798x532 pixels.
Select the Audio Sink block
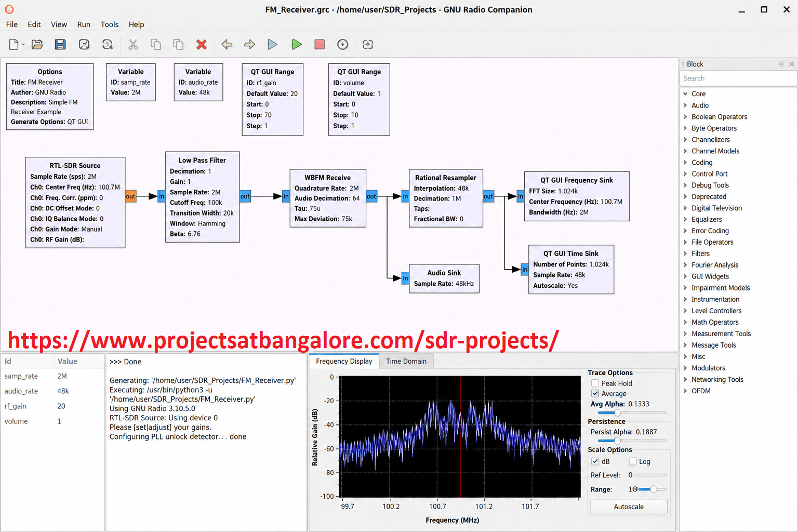point(444,278)
